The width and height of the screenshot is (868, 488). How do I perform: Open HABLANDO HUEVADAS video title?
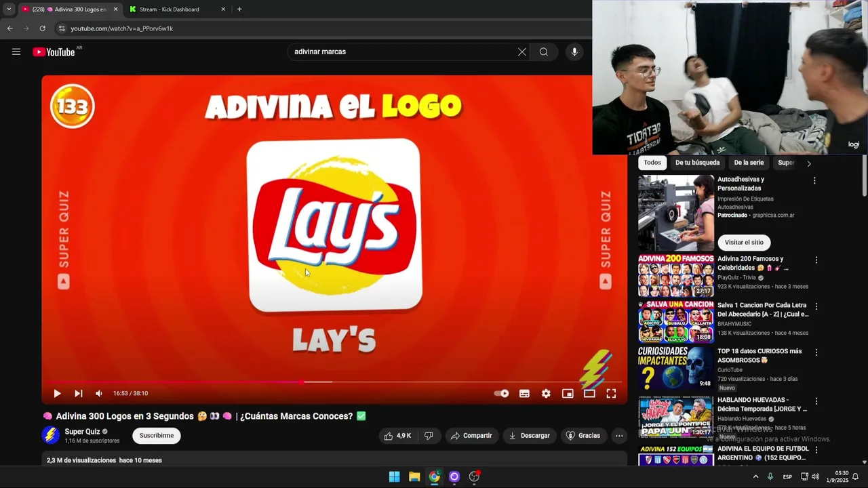click(762, 405)
